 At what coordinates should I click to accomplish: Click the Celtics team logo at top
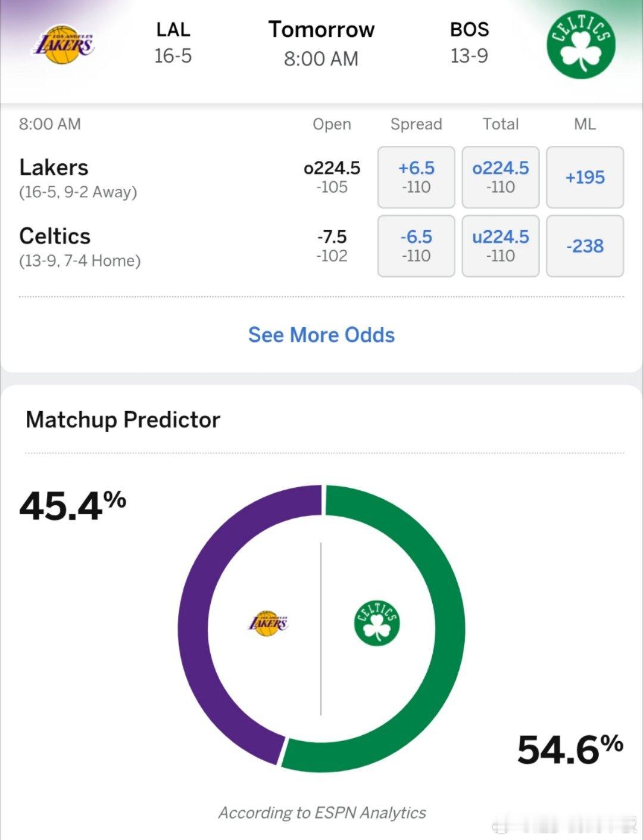[580, 43]
